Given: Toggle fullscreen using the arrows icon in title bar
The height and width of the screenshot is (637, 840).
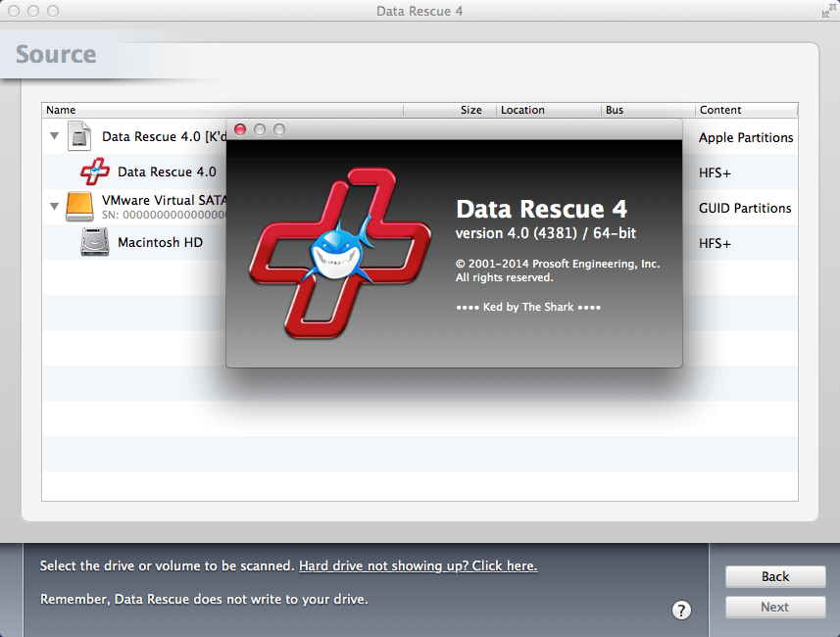Looking at the screenshot, I should pyautogui.click(x=828, y=11).
